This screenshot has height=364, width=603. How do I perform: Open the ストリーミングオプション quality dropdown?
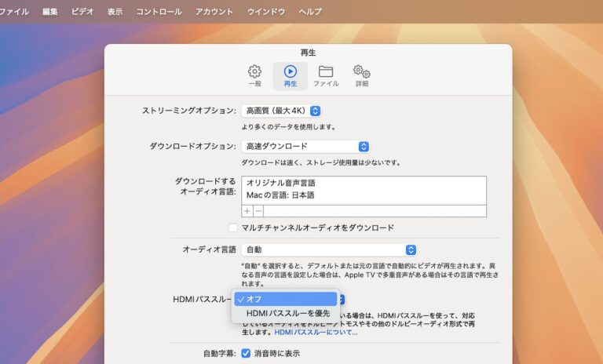pos(281,111)
